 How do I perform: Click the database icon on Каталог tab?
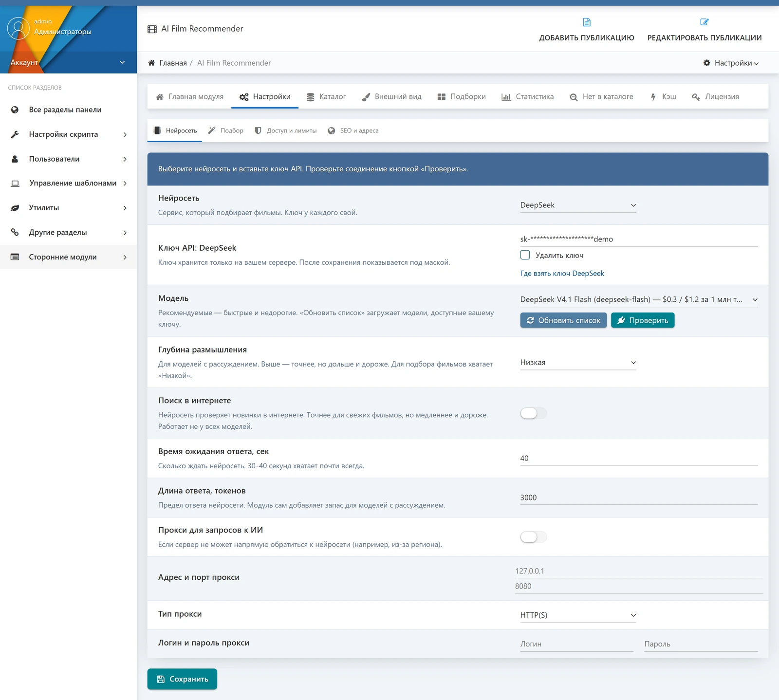pyautogui.click(x=310, y=97)
